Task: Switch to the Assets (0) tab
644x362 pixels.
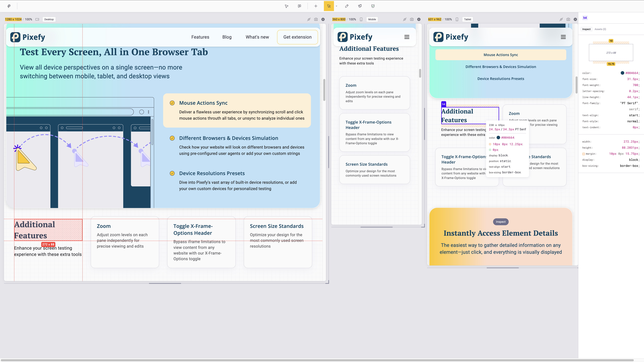Action: click(600, 29)
